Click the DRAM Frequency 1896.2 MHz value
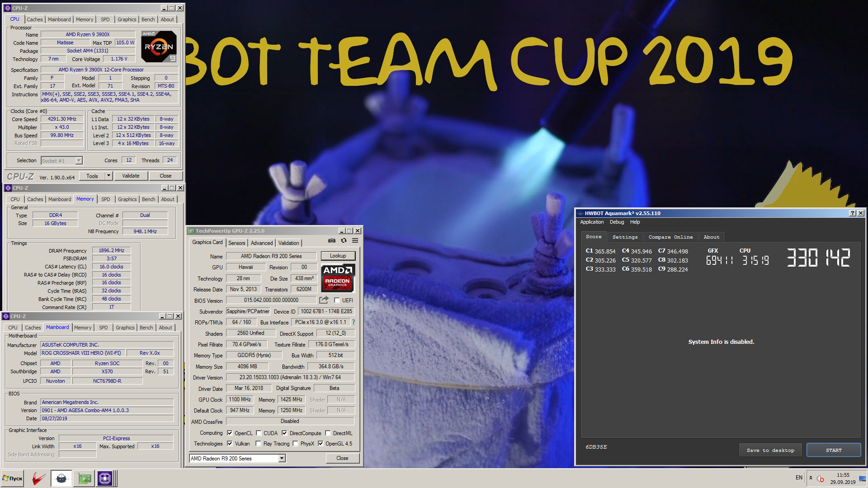Image resolution: width=868 pixels, height=488 pixels. [x=112, y=250]
